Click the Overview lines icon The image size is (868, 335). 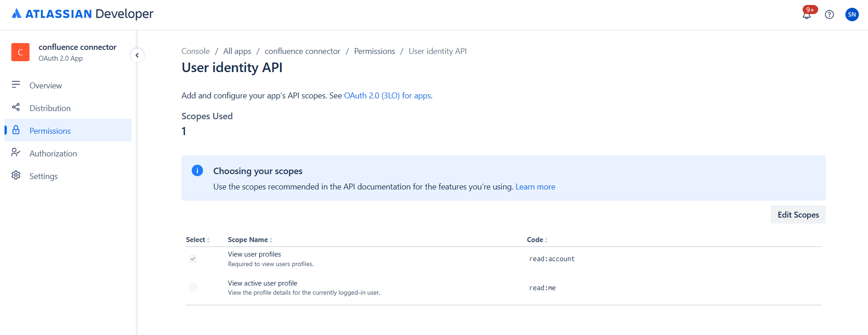pyautogui.click(x=16, y=85)
